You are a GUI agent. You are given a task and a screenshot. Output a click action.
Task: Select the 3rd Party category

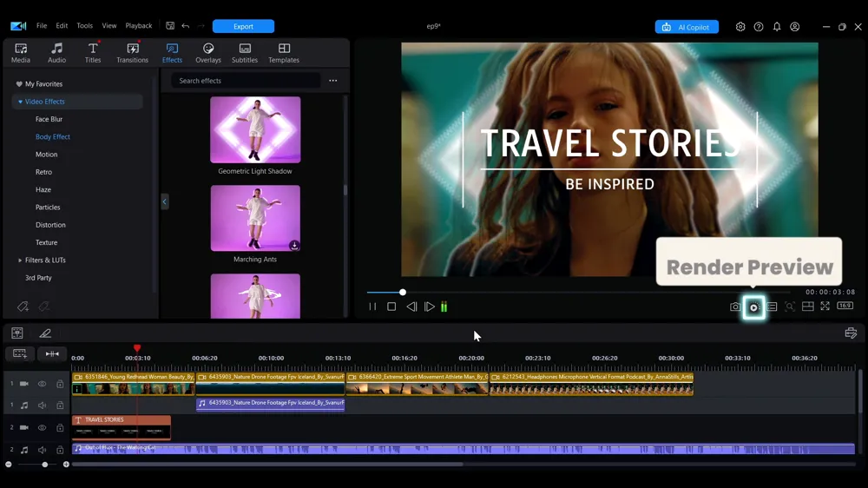38,278
